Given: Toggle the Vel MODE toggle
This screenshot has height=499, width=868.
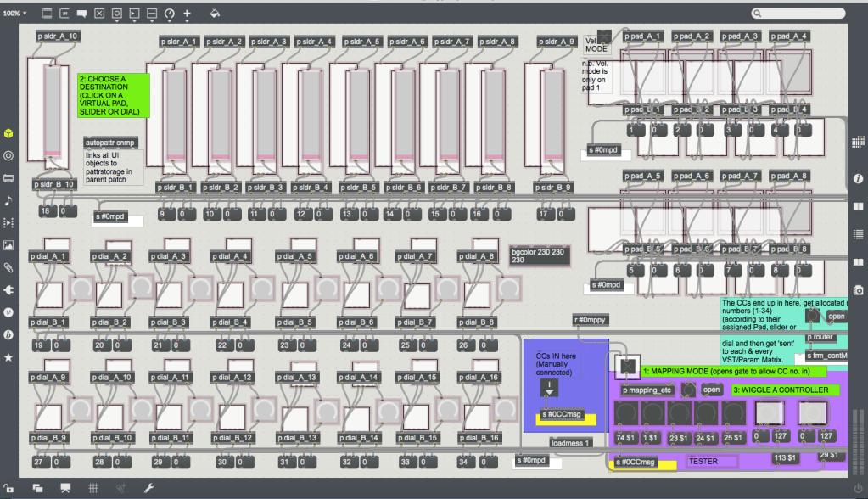Looking at the screenshot, I should [604, 36].
